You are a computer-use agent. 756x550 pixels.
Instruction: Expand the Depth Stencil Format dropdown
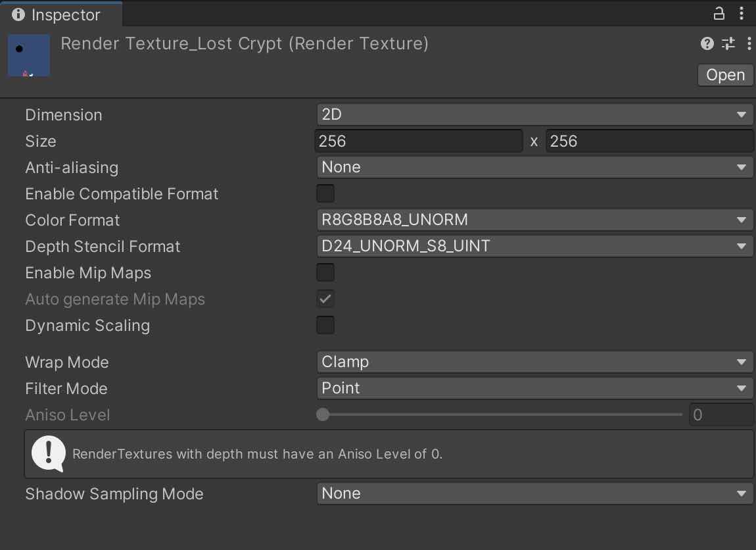534,246
